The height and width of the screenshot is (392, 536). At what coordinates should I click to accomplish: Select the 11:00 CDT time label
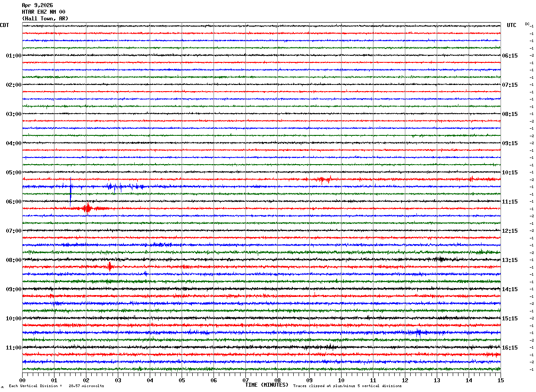pyautogui.click(x=14, y=348)
